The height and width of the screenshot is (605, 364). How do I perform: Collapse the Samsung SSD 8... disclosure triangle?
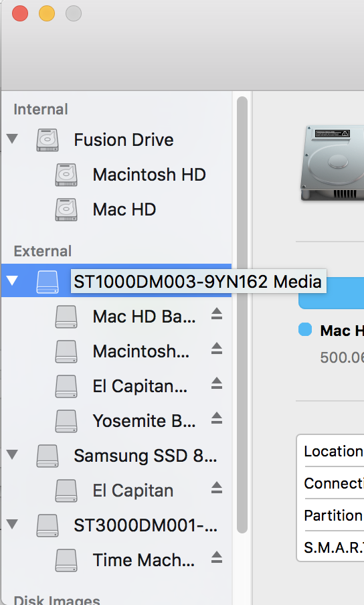point(12,454)
